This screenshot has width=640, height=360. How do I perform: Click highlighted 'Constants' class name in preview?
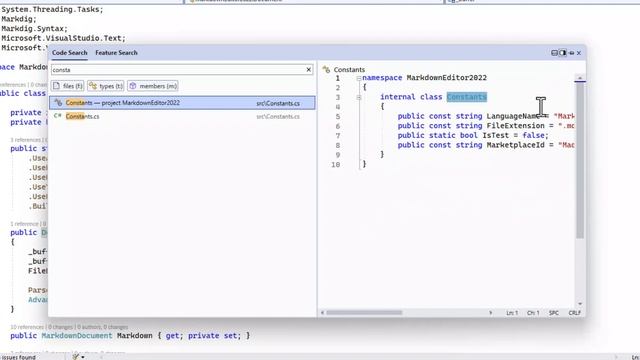click(467, 97)
